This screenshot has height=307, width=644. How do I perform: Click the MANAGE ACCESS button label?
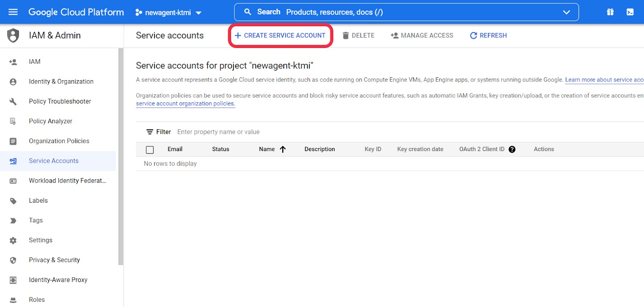click(x=427, y=35)
